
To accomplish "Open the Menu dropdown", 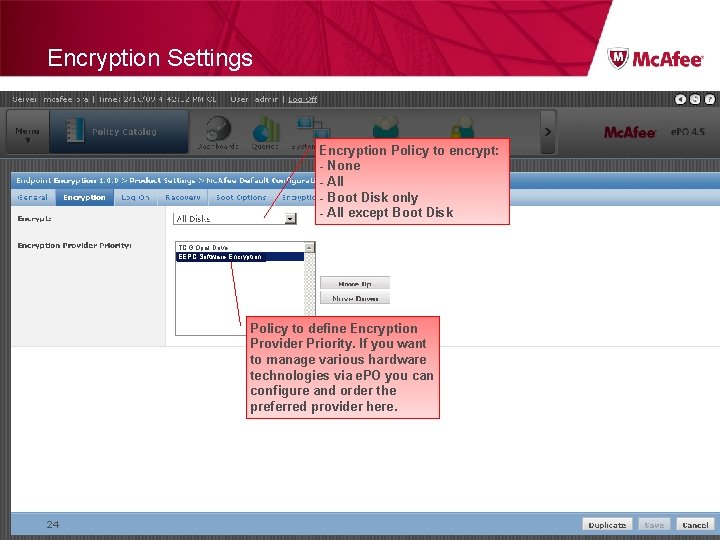I will tap(27, 132).
